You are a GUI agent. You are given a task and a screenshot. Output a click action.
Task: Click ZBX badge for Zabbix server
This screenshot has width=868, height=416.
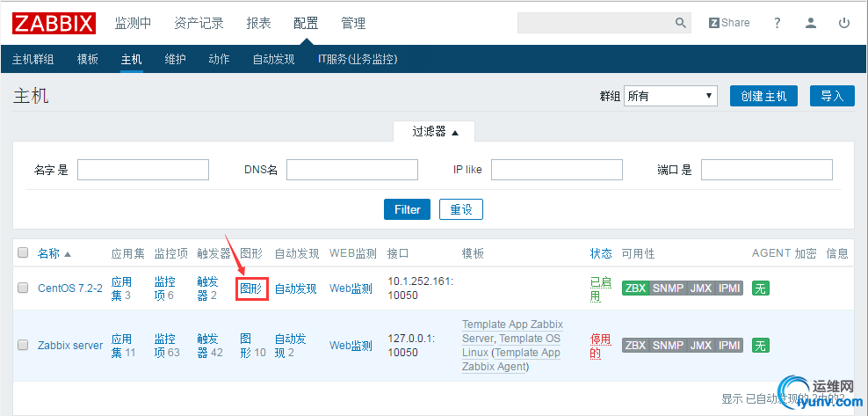tap(635, 345)
